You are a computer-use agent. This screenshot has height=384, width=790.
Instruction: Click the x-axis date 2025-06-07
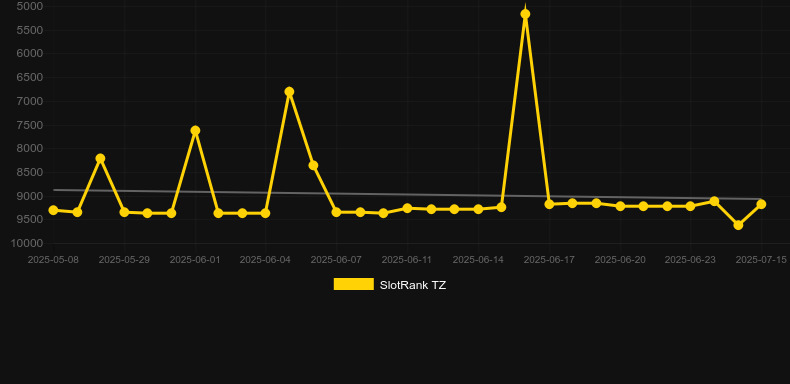(336, 260)
